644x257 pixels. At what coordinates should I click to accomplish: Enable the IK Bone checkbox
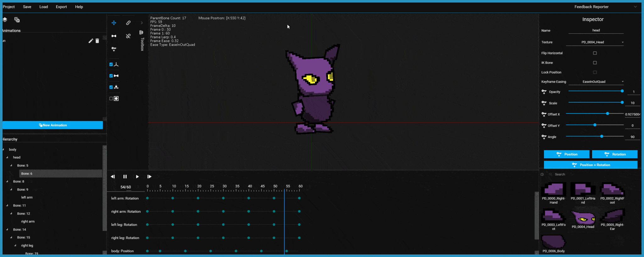[x=595, y=63]
